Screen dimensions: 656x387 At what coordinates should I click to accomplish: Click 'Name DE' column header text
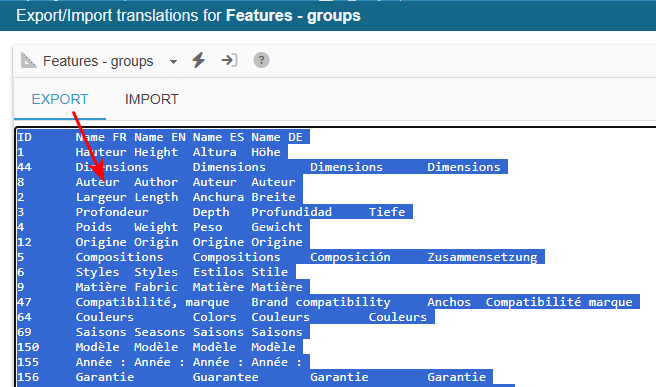point(277,137)
